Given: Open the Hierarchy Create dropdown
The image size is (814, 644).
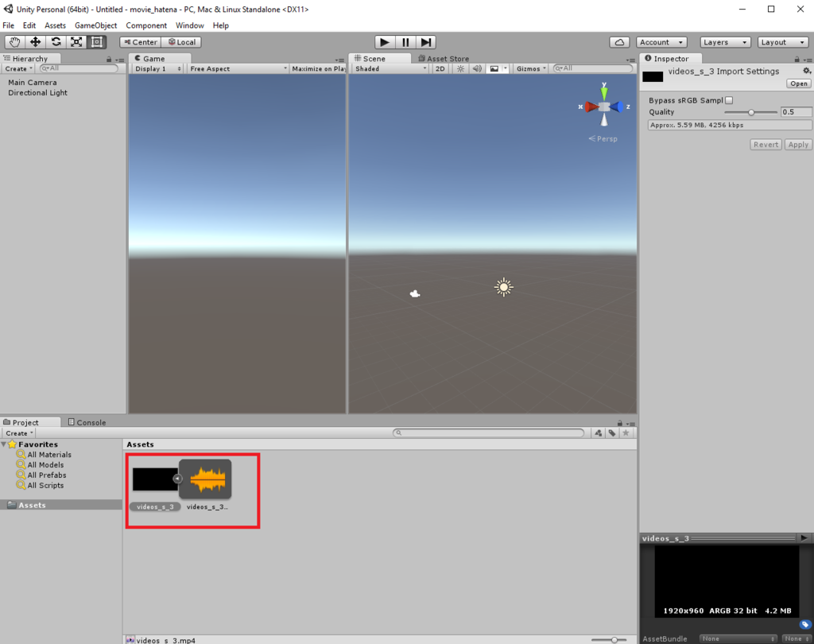Looking at the screenshot, I should coord(19,68).
